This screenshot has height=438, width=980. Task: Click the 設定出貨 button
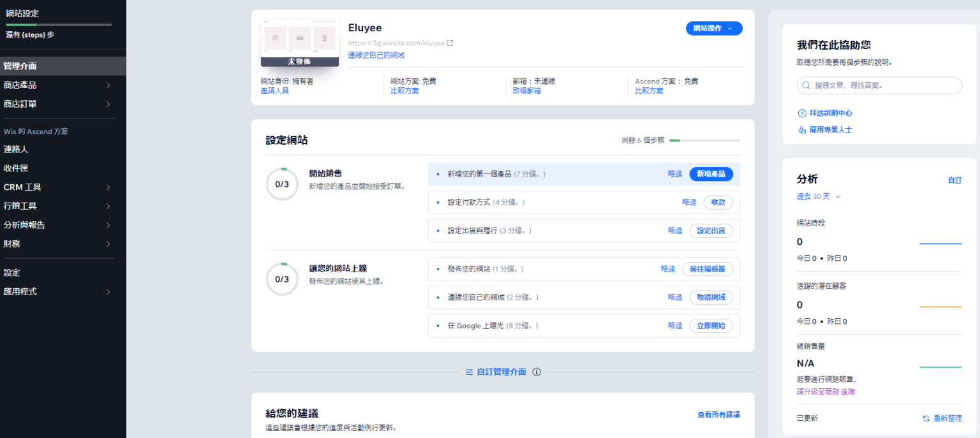coord(711,230)
